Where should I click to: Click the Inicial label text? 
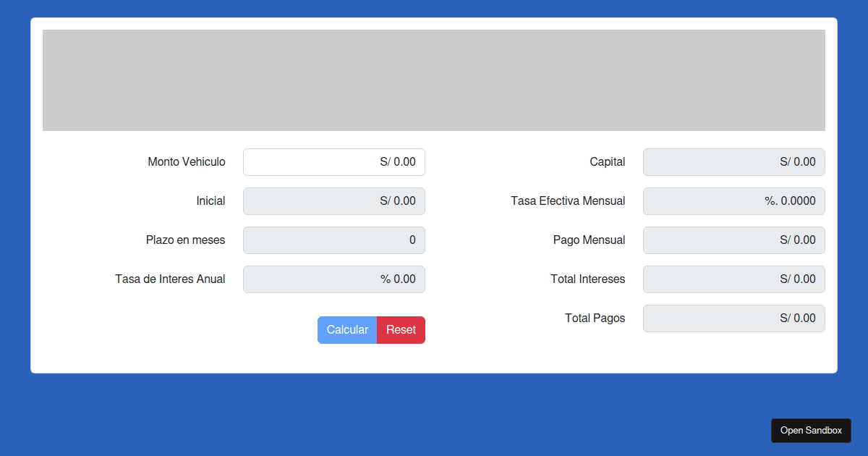click(x=210, y=201)
